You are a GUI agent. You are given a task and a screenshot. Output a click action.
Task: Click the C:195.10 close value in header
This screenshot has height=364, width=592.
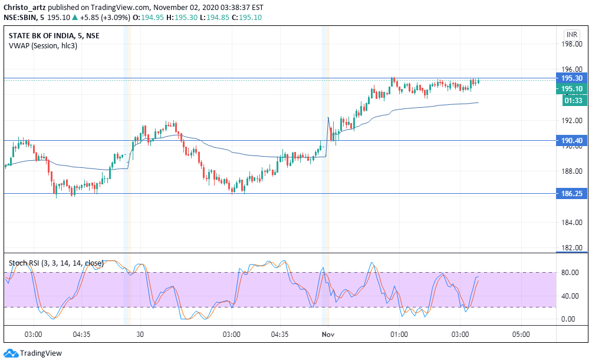(246, 17)
